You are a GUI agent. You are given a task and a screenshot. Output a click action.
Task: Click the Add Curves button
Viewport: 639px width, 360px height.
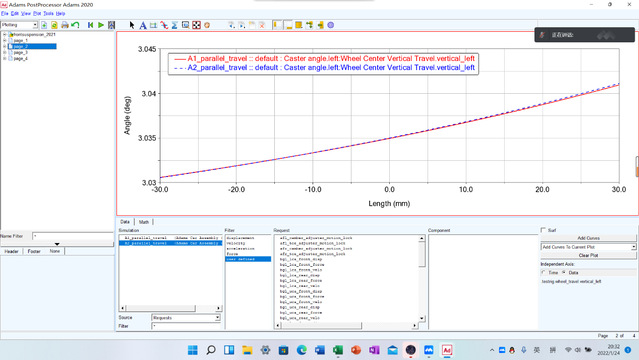tap(588, 238)
